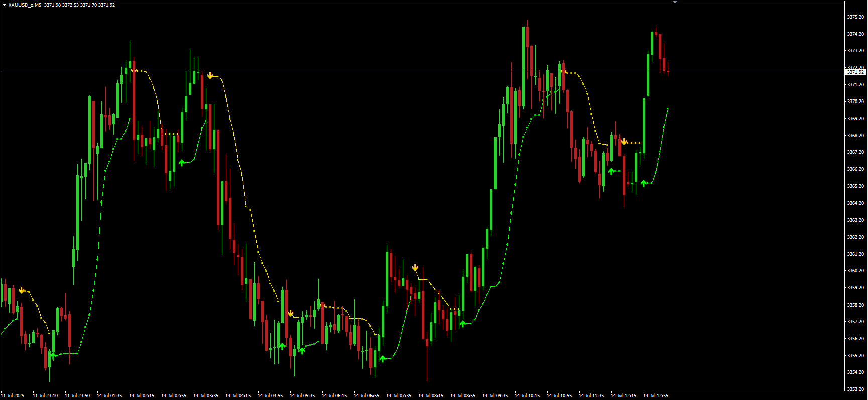The width and height of the screenshot is (868, 400).
Task: Click the chart shift triangle marker on top border
Action: pos(675,2)
